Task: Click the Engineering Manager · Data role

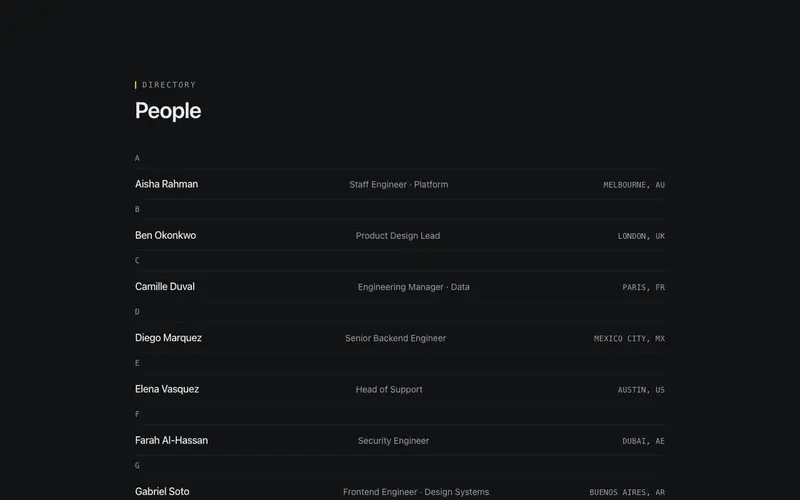Action: click(414, 287)
